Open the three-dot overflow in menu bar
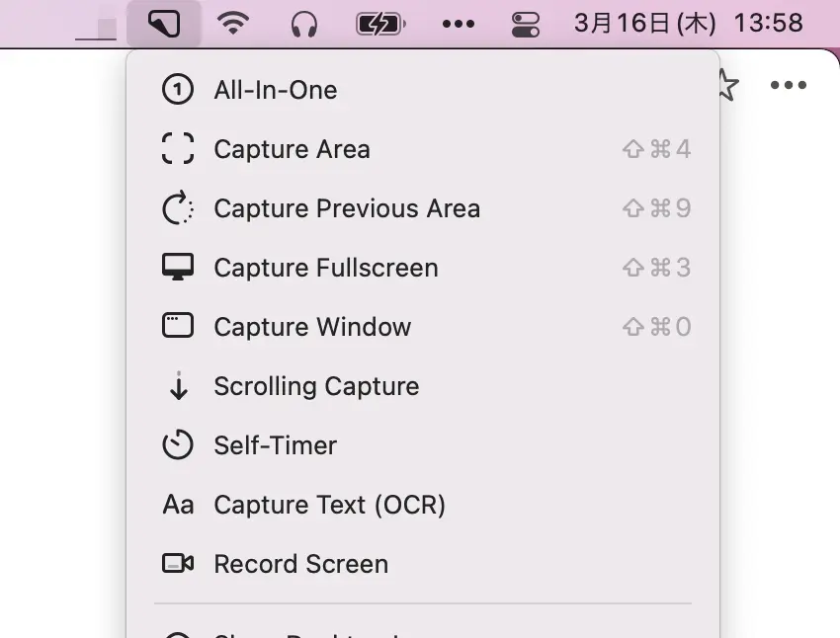840x638 pixels. (459, 24)
